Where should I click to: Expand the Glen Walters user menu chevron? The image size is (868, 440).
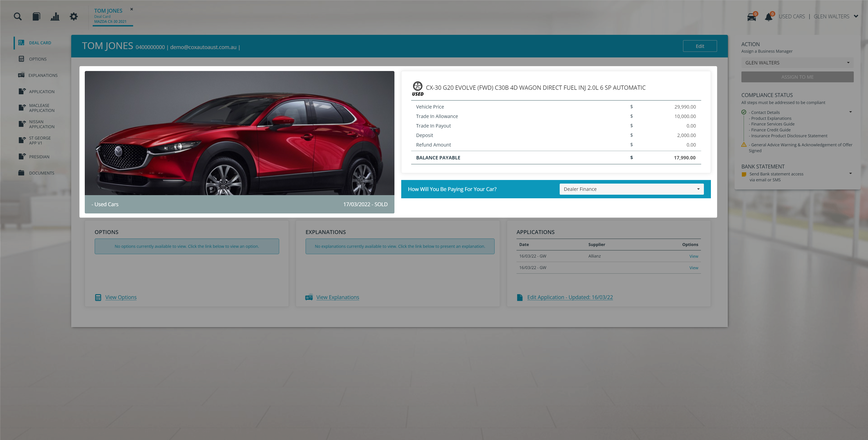(856, 16)
